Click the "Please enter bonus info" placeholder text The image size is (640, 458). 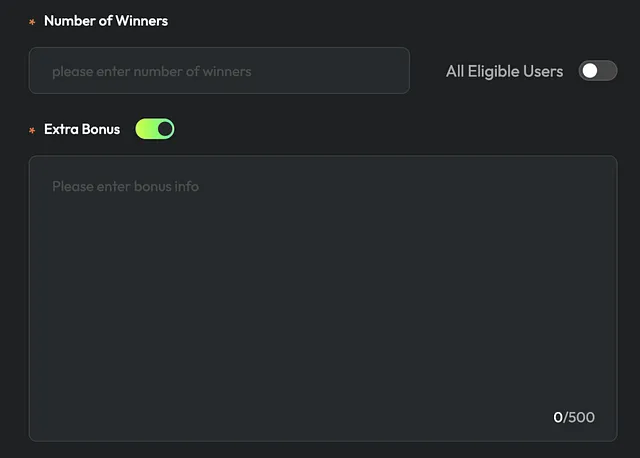[125, 186]
